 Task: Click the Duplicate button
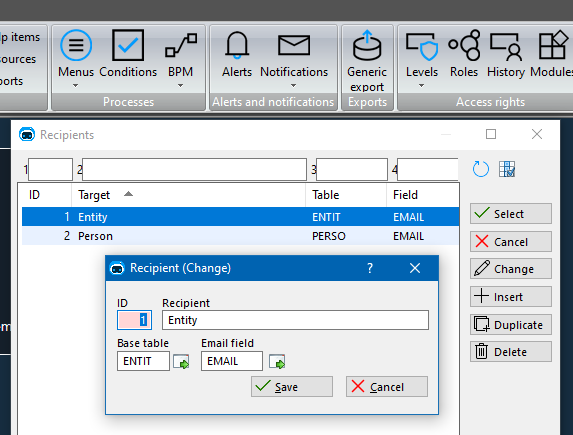pyautogui.click(x=511, y=325)
